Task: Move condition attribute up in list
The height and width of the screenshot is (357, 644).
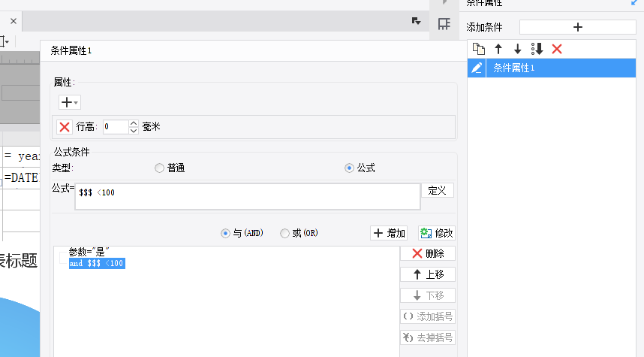Action: pos(498,49)
